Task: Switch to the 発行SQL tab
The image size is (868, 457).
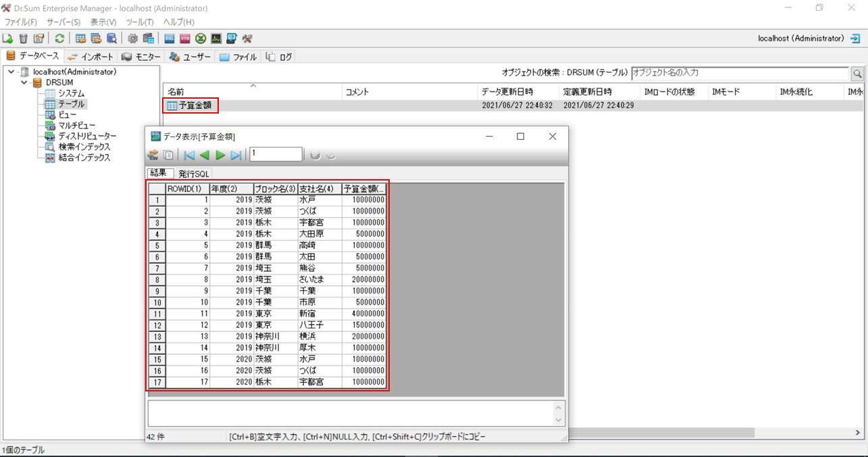Action: (x=194, y=174)
